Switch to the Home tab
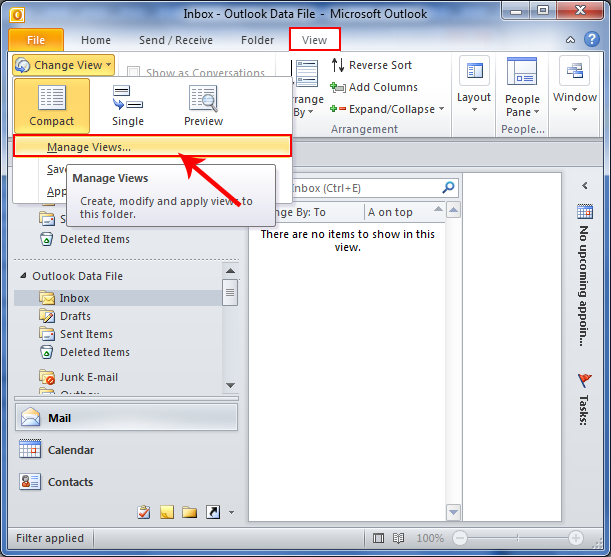611x557 pixels. coord(96,40)
